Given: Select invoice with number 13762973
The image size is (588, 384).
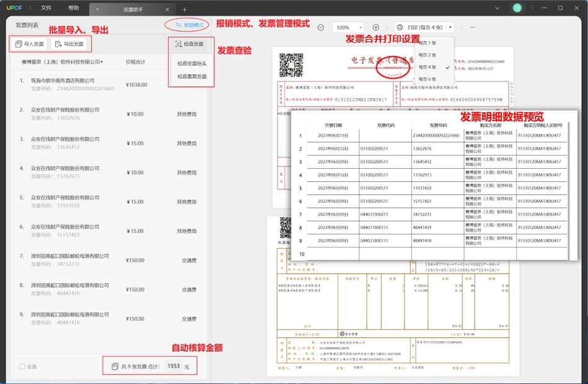Looking at the screenshot, I should tap(108, 172).
